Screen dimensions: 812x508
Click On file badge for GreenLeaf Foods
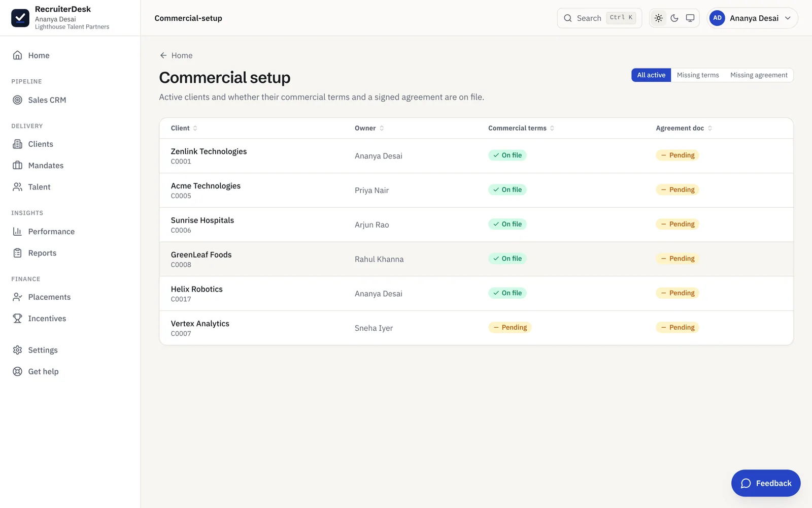[507, 259]
